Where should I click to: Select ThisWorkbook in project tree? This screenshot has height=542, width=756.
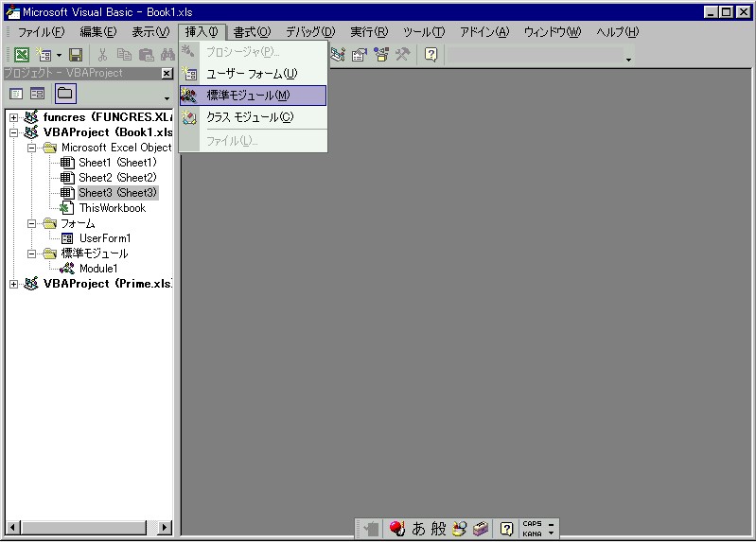[x=113, y=208]
